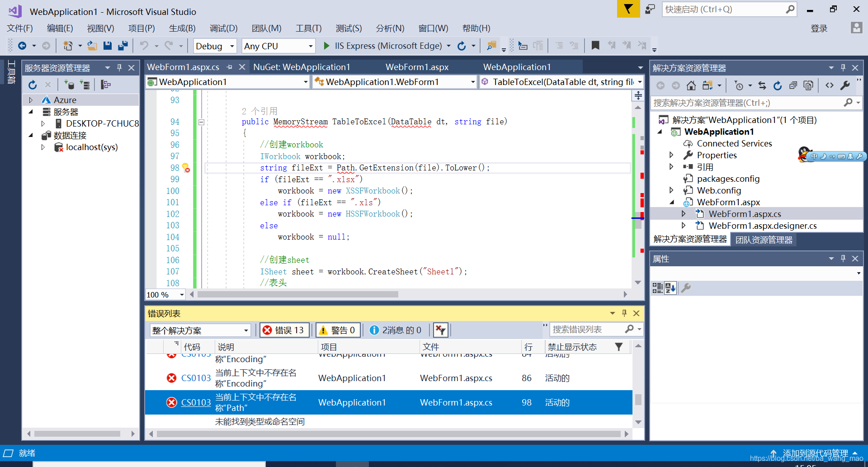Open Properties via wrench icon in Solution Explorer
Viewport: 868px width, 467px height.
point(845,85)
